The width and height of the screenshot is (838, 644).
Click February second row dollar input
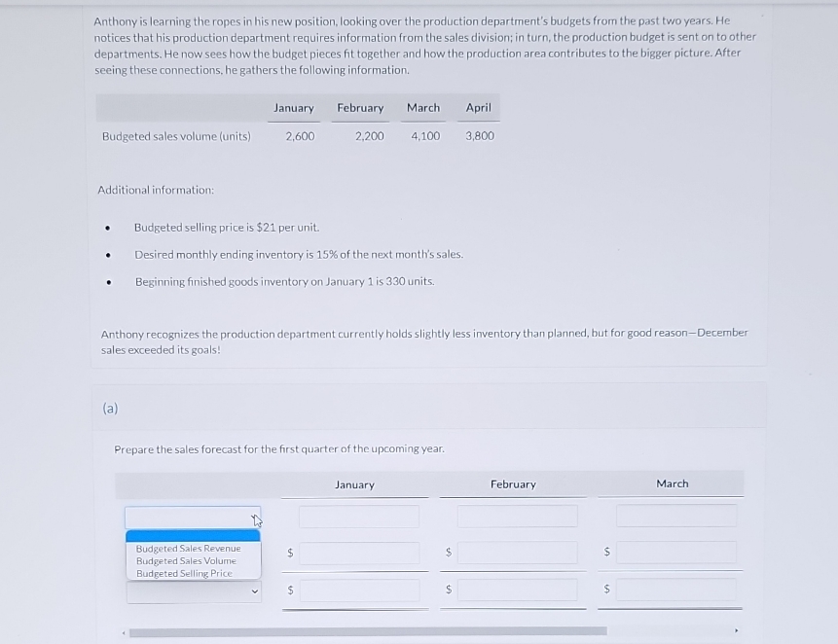tap(518, 553)
